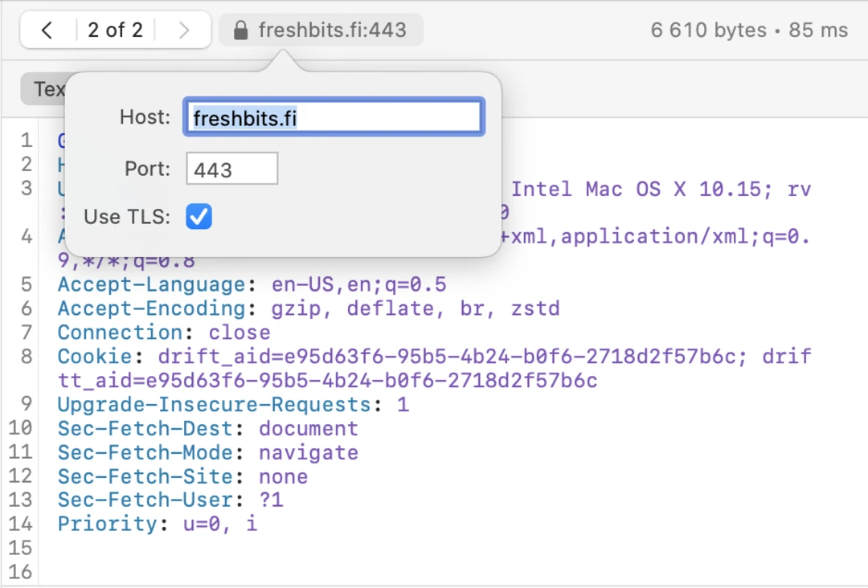This screenshot has width=868, height=588.
Task: Click the Cookie header's drift_aid value
Action: coord(448,356)
